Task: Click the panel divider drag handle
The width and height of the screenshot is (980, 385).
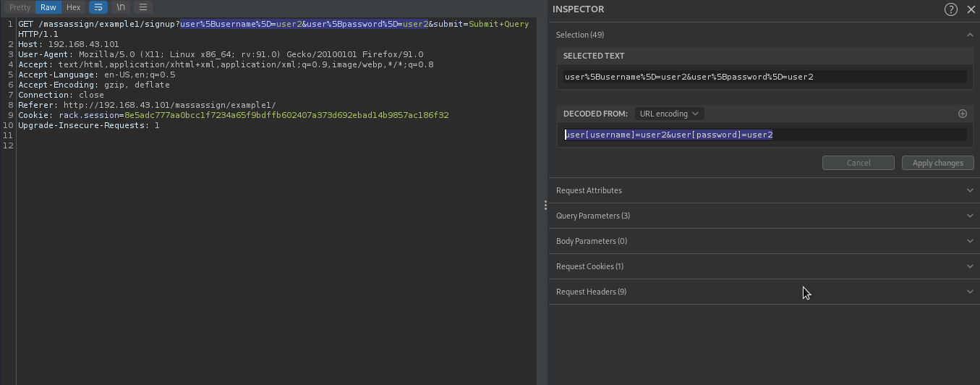Action: [545, 206]
